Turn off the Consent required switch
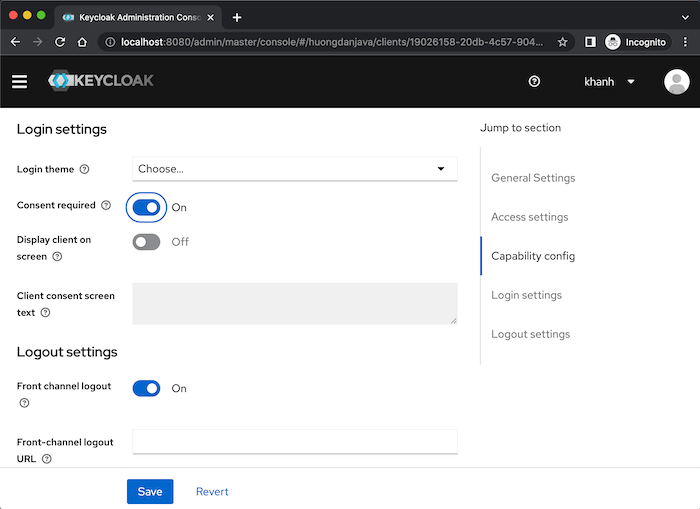This screenshot has height=509, width=700. tap(146, 207)
